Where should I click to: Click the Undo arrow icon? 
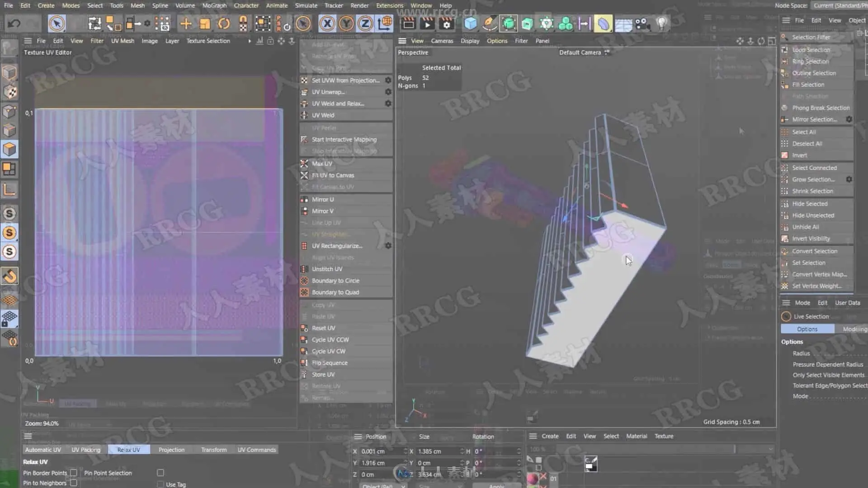[x=14, y=23]
